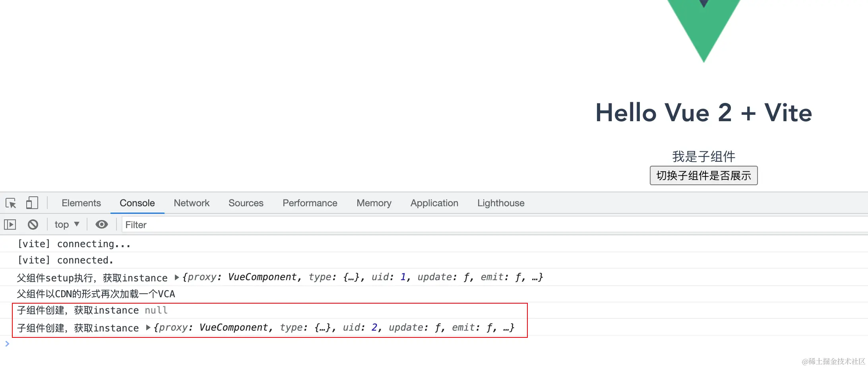The image size is (868, 368).
Task: Toggle the device toolbar icon
Action: point(32,203)
